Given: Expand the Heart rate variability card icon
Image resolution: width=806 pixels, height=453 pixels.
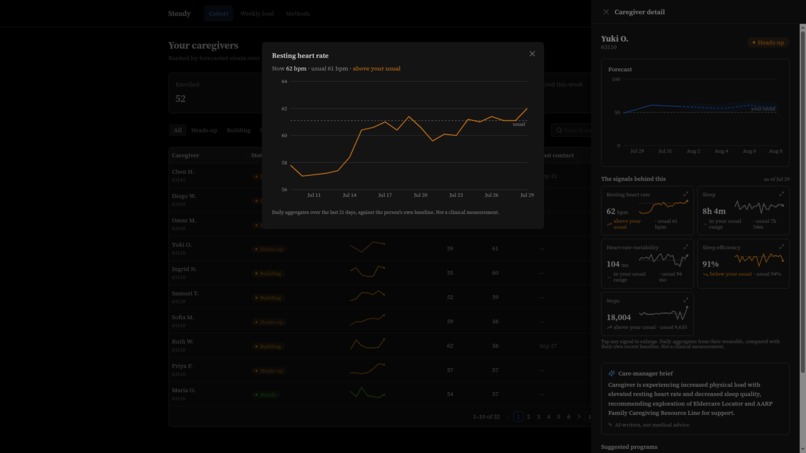Looking at the screenshot, I should click(686, 247).
